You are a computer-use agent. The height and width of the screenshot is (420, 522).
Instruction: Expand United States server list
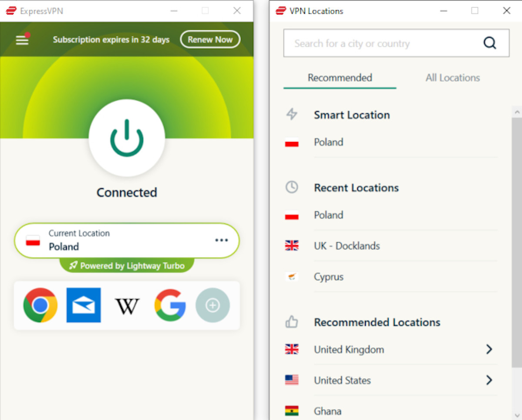(x=489, y=380)
